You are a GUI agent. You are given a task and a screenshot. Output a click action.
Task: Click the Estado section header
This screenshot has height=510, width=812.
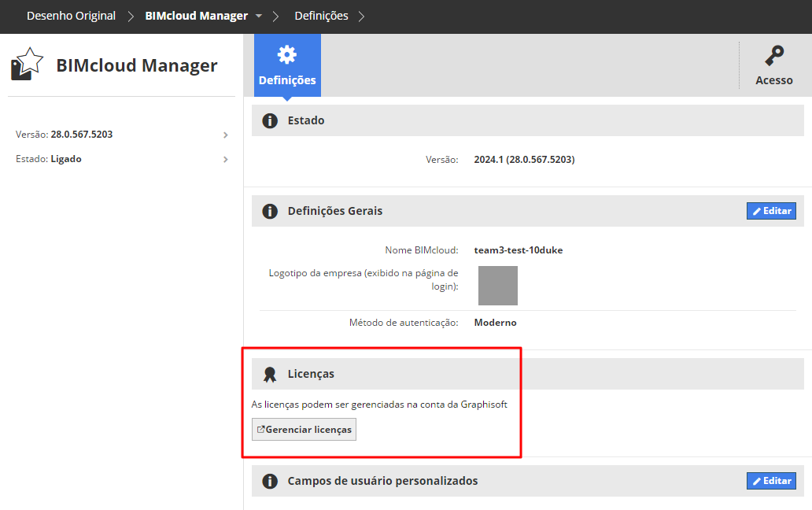click(528, 120)
